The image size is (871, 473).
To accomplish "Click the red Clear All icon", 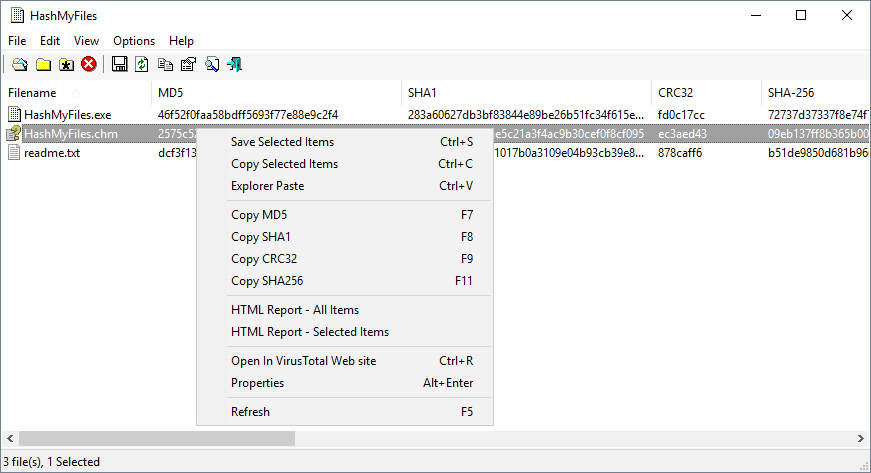I will pos(89,65).
